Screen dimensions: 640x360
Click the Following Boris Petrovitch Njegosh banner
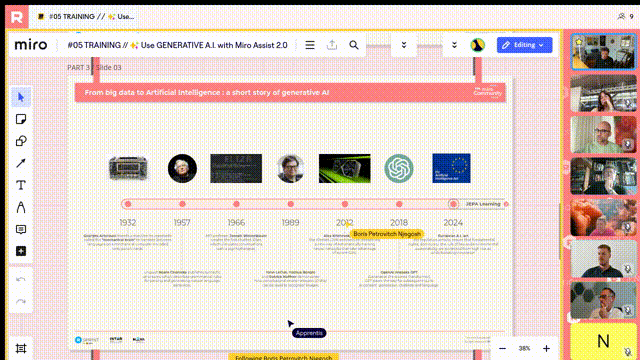click(x=283, y=357)
